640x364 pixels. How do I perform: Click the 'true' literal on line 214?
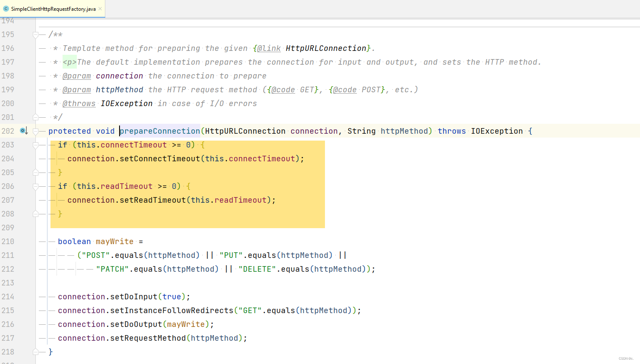(172, 297)
